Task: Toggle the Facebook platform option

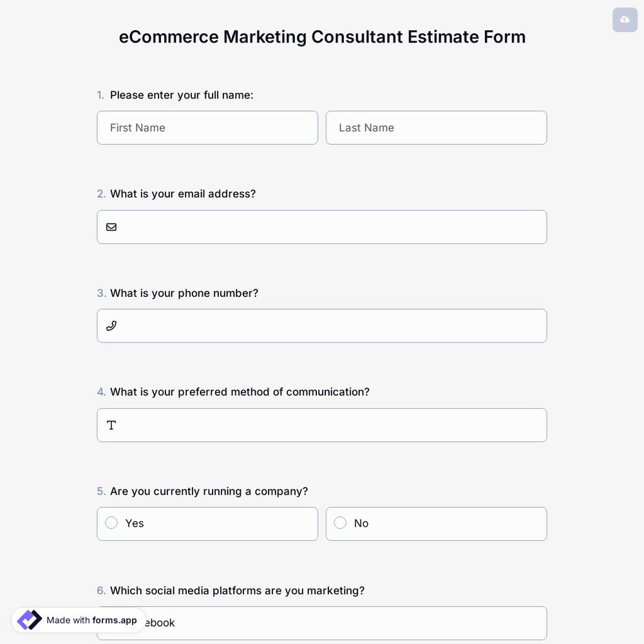Action: point(322,623)
